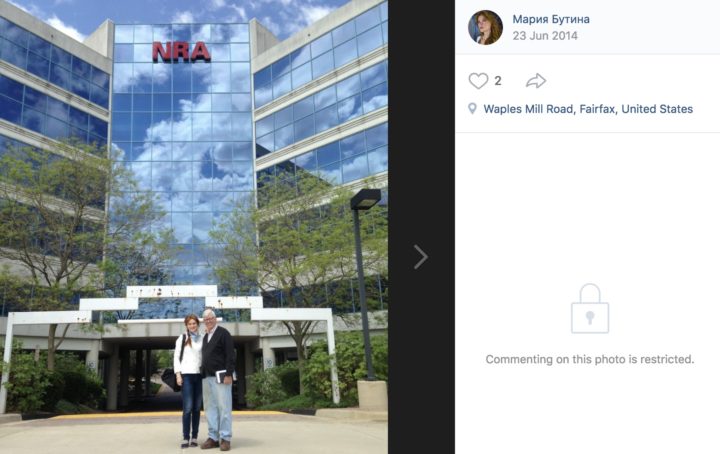Screen dimensions: 720x454
Task: Click the two people standing in photo
Action: 204,379
